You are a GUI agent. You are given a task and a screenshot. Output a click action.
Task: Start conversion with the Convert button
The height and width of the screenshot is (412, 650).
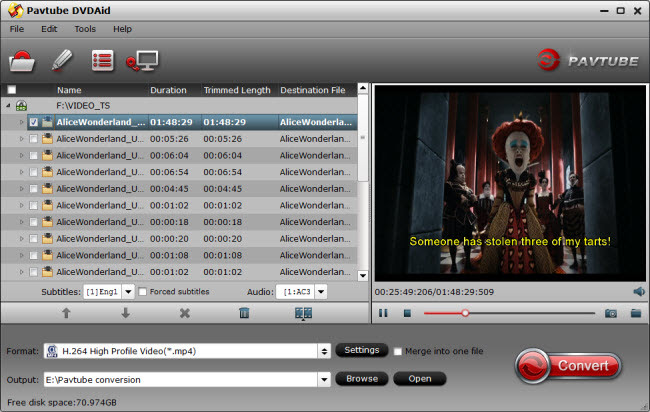[x=569, y=366]
